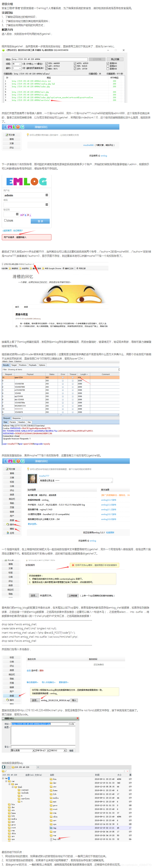Click the tmp folder icon in the file list
153x868 pixels.
tap(51, 828)
